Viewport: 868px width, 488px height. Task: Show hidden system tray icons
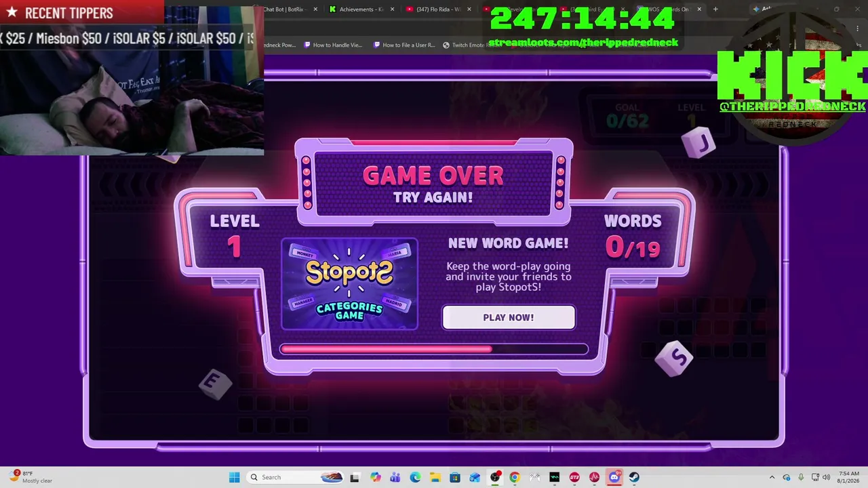pos(772,477)
